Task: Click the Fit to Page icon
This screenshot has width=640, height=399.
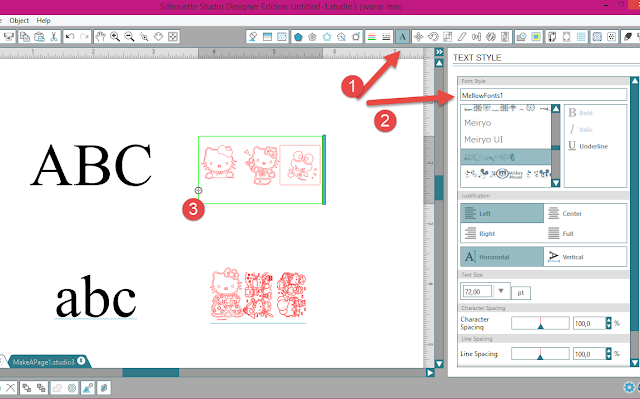Action: click(173, 37)
